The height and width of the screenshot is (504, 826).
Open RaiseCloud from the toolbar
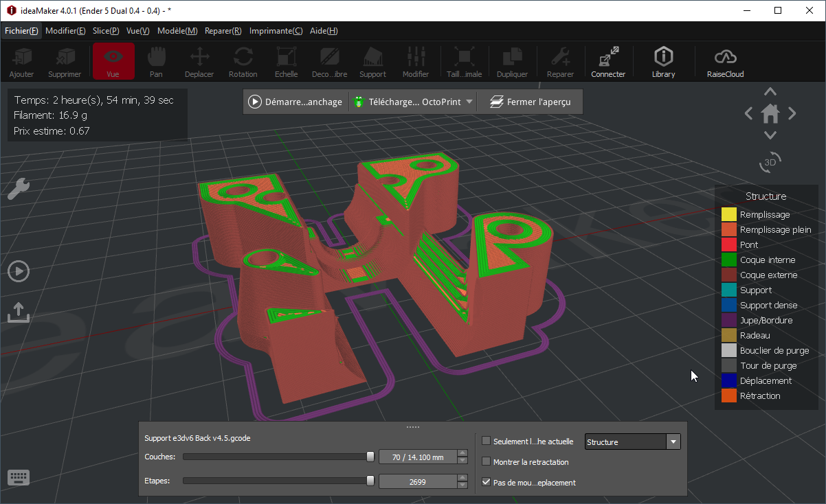click(725, 61)
